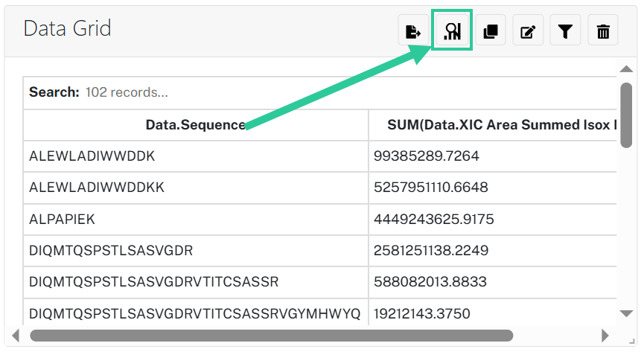Select the ALEWLADIWWDDK sequence cell
The image size is (644, 352).
(x=196, y=156)
